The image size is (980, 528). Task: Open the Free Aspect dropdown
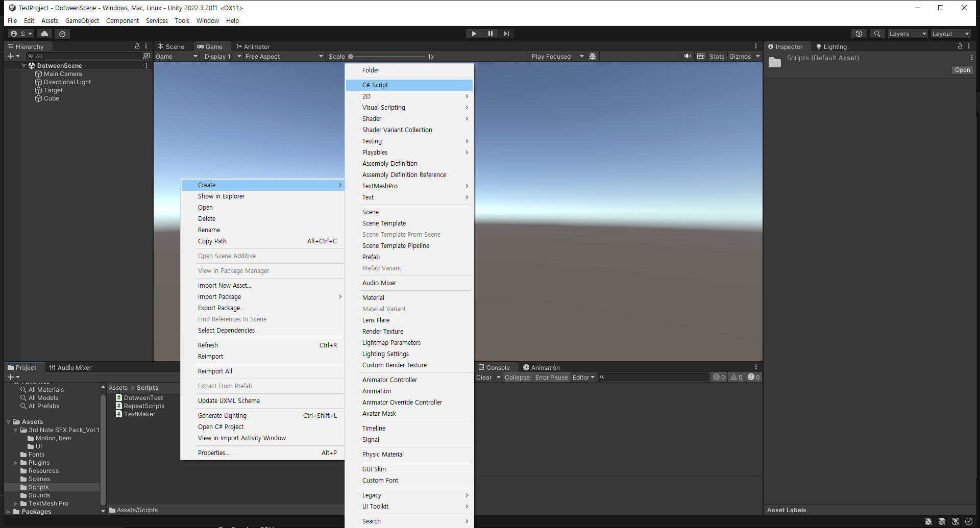284,57
